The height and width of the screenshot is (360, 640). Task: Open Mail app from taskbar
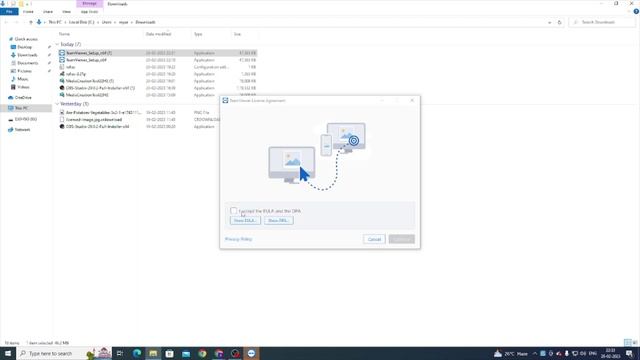click(186, 353)
